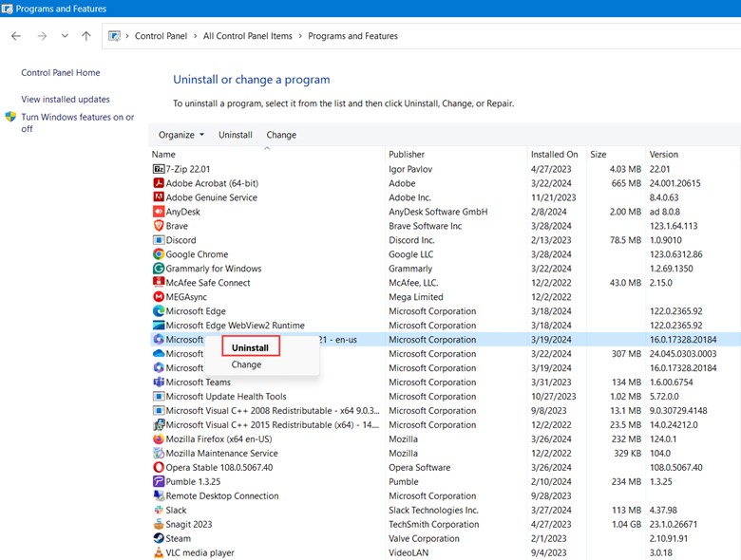This screenshot has height=560, width=741.
Task: Select the Microsoft Visual C++ 2015 Redistributable row
Action: (x=446, y=424)
